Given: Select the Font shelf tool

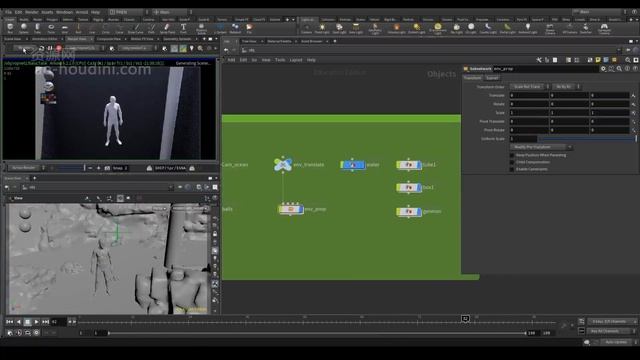Looking at the screenshot, I should (x=183, y=28).
